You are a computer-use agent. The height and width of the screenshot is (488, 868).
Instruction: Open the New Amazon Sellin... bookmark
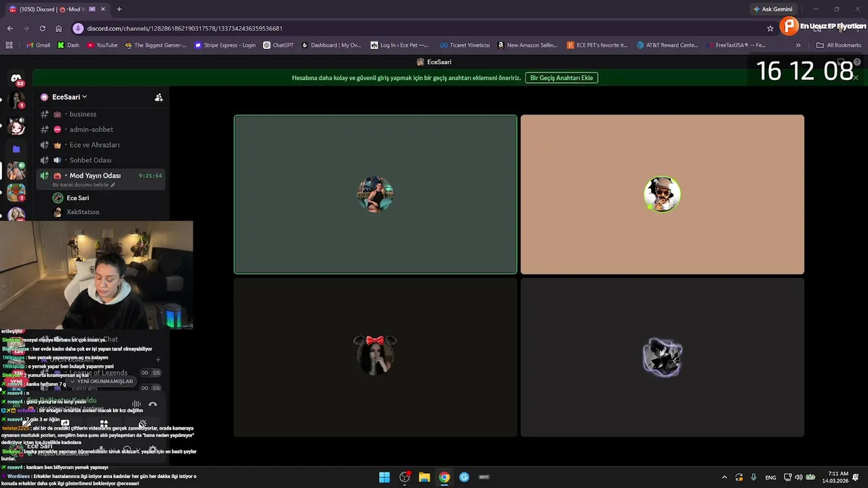tap(527, 45)
